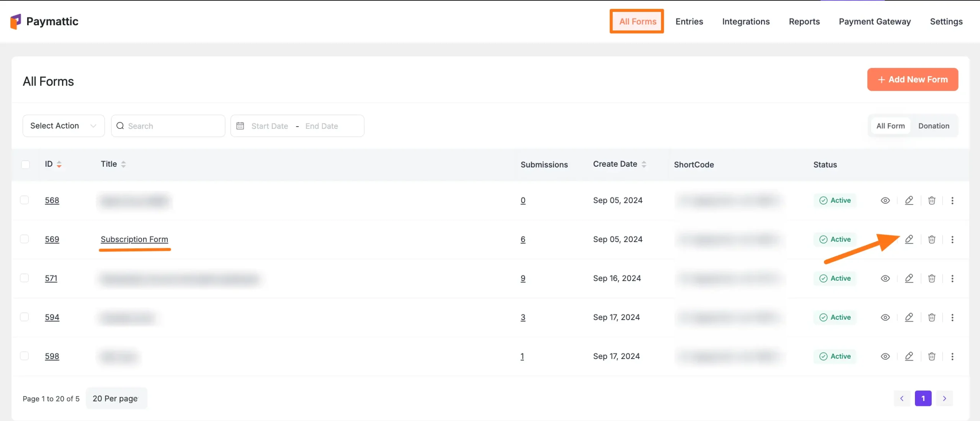Tick the checkbox for form 568
The image size is (980, 421).
[x=24, y=200]
